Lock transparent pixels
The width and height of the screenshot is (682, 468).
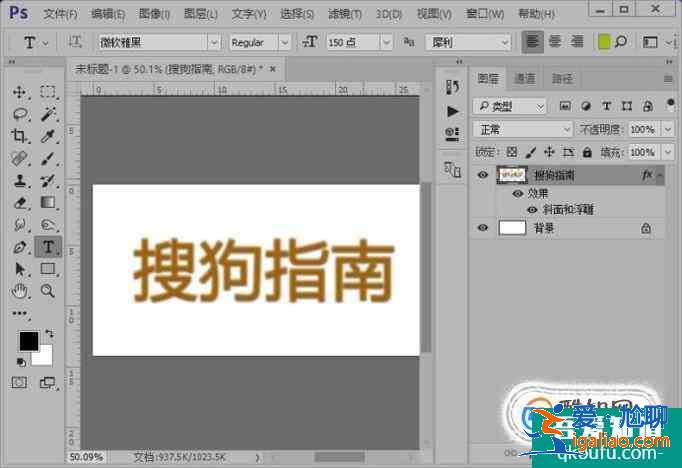coord(512,152)
